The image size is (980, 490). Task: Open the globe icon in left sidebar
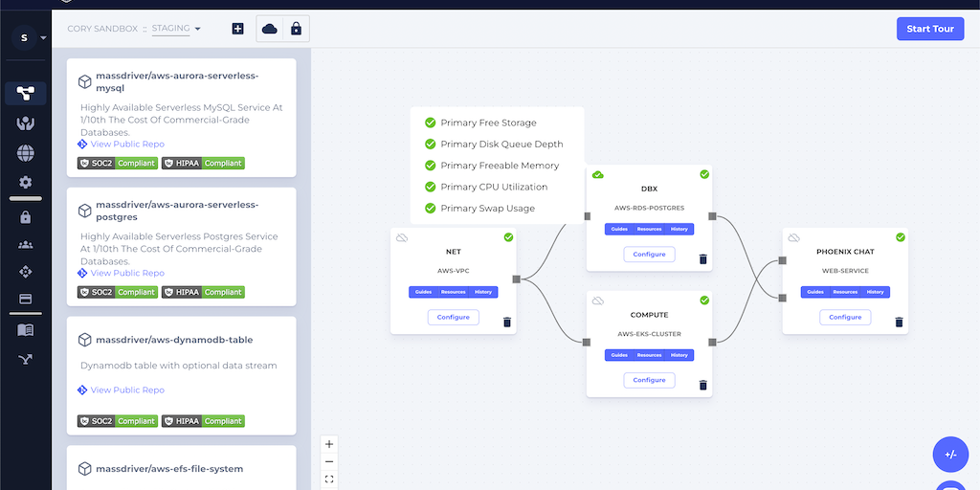[x=25, y=153]
